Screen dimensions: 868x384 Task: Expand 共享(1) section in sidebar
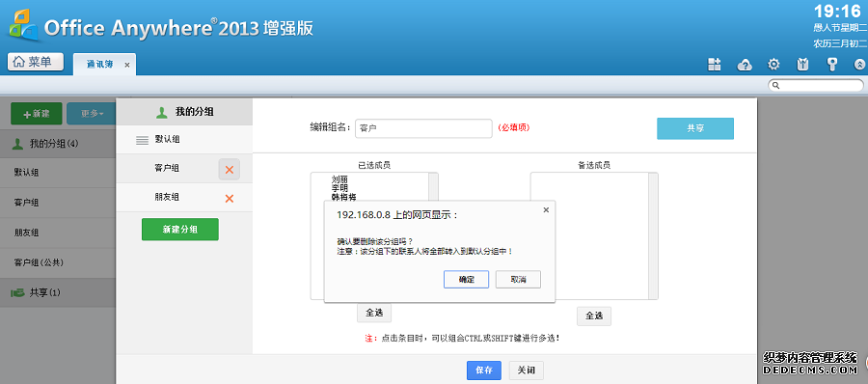[x=58, y=292]
